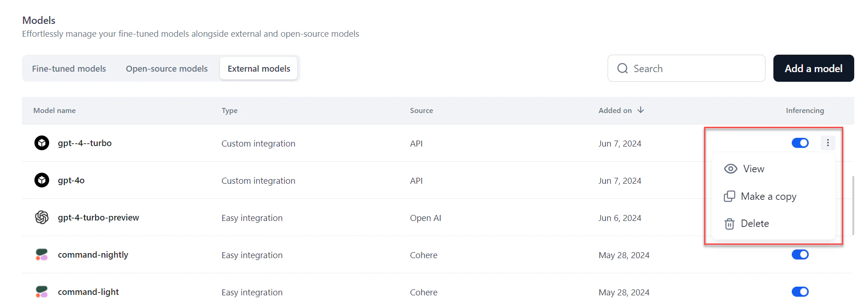The width and height of the screenshot is (868, 305).
Task: Disable inferencing for gpt--4--turbo
Action: (x=800, y=143)
